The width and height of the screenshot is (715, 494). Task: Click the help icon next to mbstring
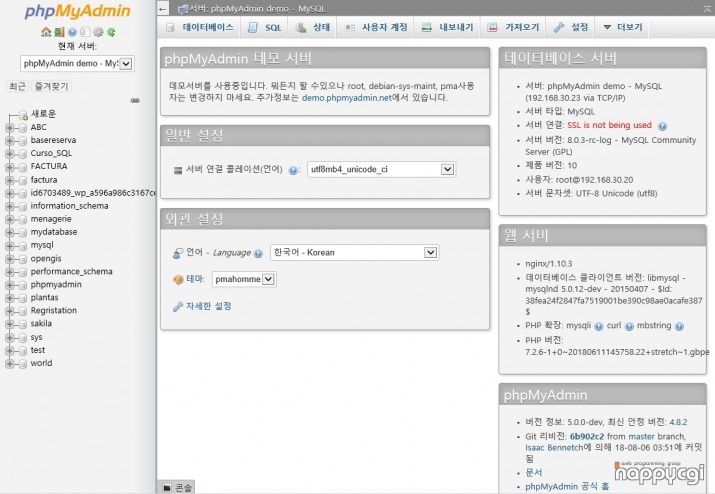(679, 327)
